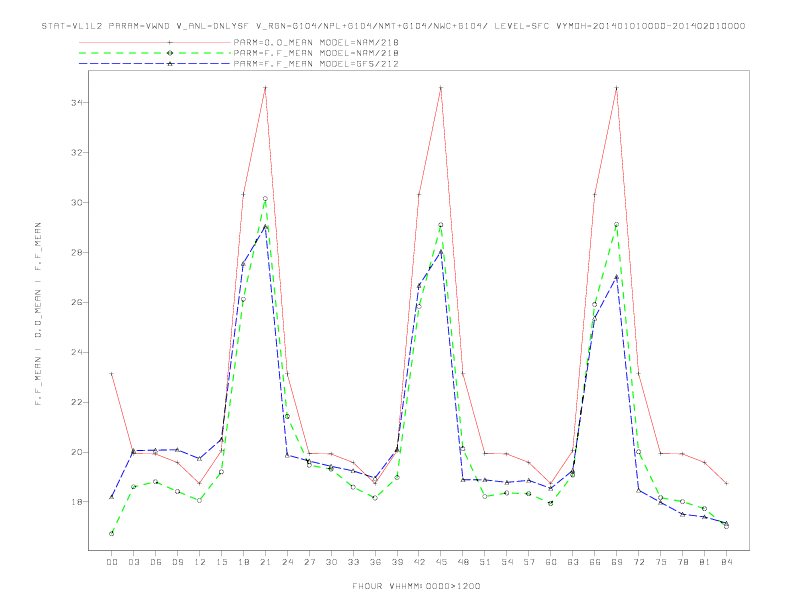Click x-axis tick label 42
The height and width of the screenshot is (612, 792).
pyautogui.click(x=419, y=562)
